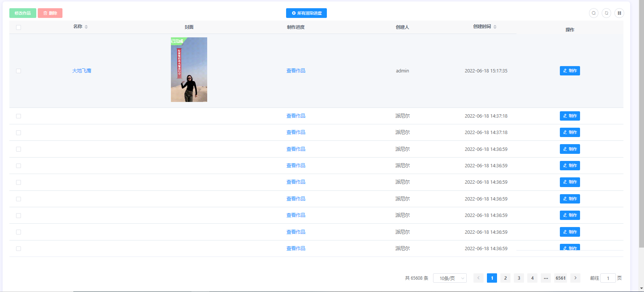The height and width of the screenshot is (292, 644).
Task: Click the 大地飞鹰 cover thumbnail image
Action: pos(189,70)
